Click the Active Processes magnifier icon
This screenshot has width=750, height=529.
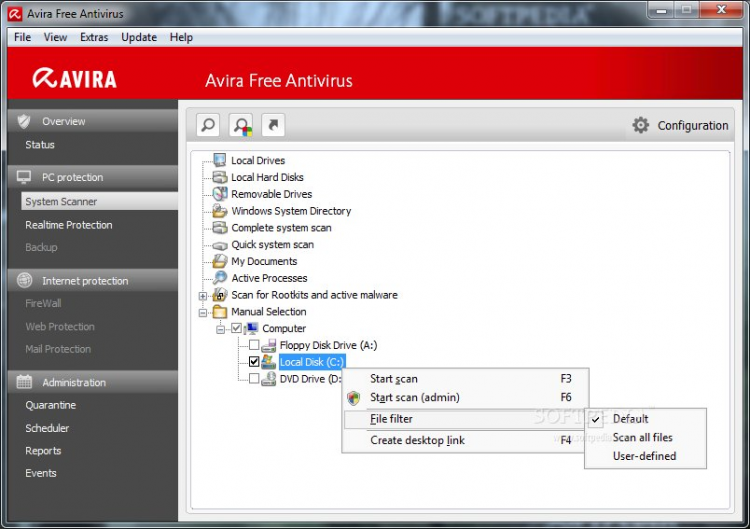point(220,277)
